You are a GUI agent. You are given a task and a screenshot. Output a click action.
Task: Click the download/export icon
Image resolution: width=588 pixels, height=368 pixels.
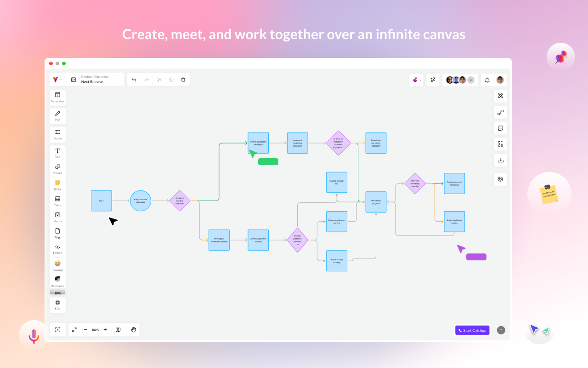click(x=500, y=160)
